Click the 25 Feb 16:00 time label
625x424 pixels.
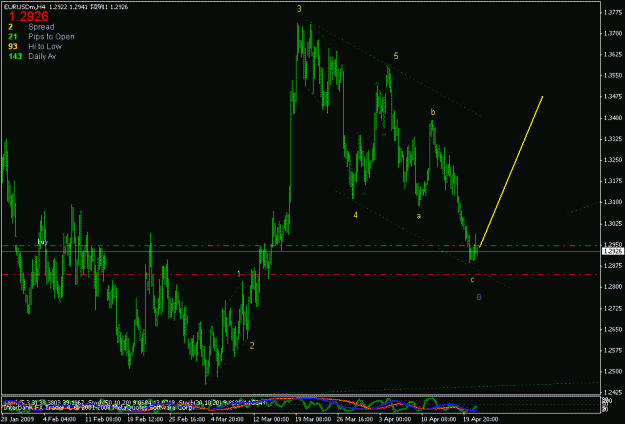click(x=187, y=419)
